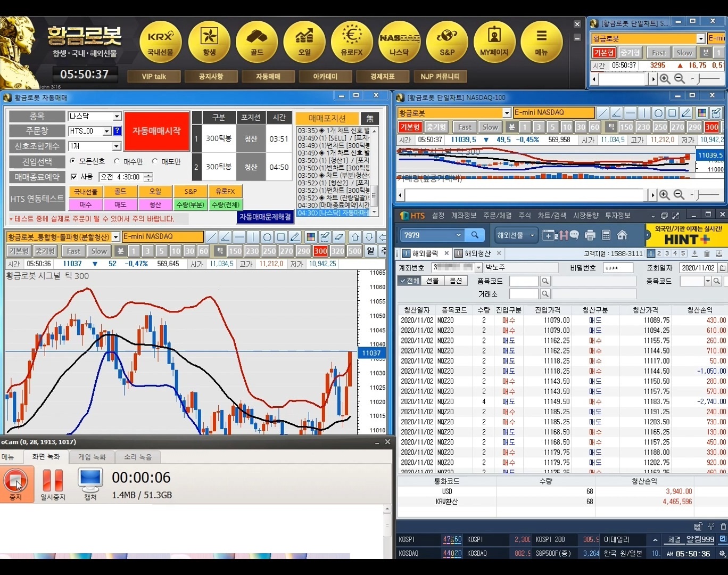Toggle the 전체 filter in HTS

tap(410, 281)
